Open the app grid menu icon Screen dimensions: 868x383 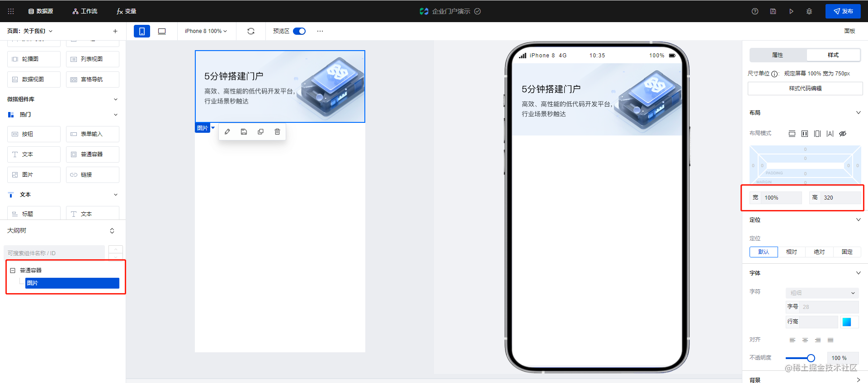[x=11, y=11]
